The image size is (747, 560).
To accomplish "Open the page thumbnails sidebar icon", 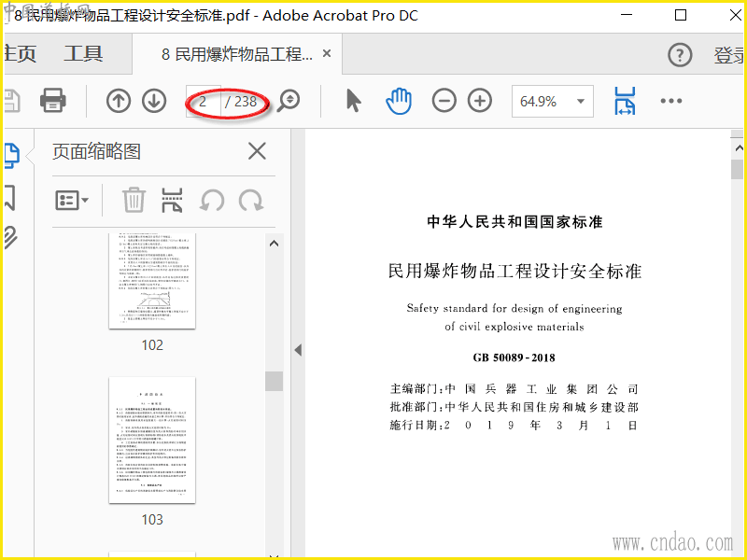I will tap(11, 156).
